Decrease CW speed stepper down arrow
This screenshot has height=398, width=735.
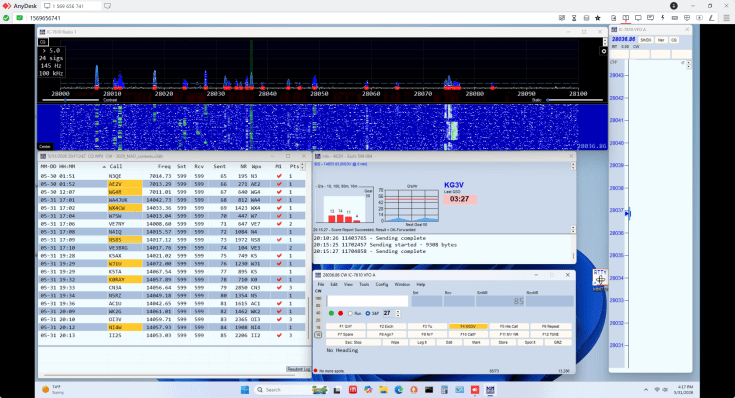[x=398, y=315]
